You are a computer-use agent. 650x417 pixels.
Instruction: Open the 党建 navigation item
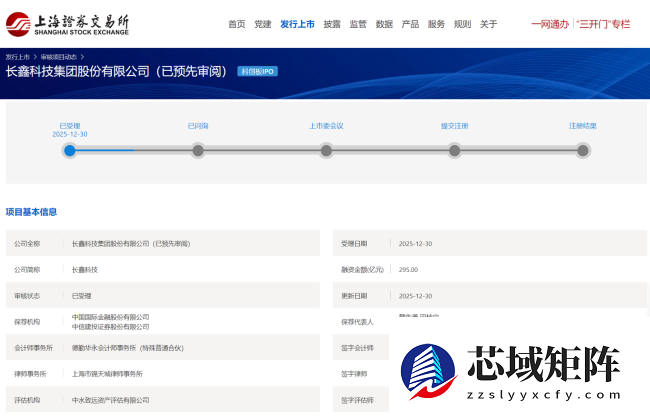[x=262, y=24]
